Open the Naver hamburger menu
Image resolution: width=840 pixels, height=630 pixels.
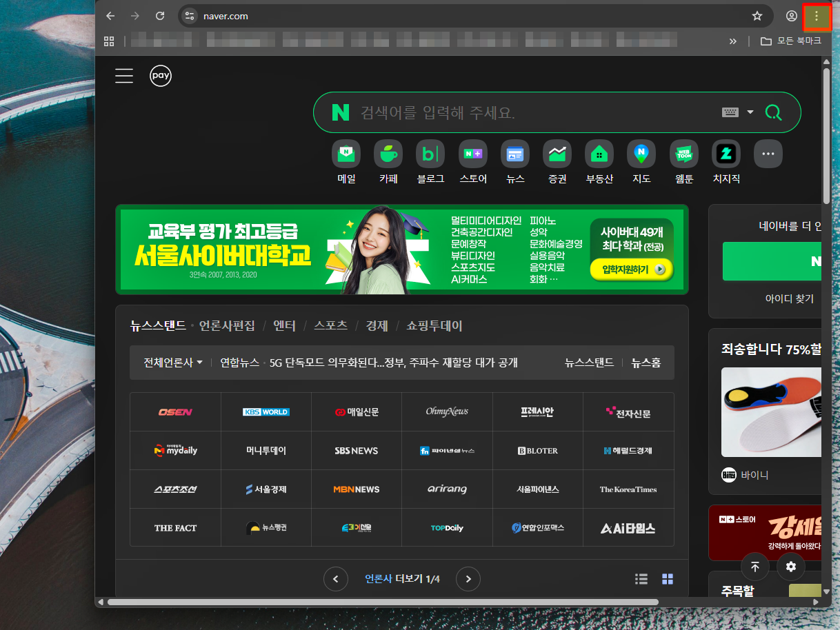coord(124,75)
